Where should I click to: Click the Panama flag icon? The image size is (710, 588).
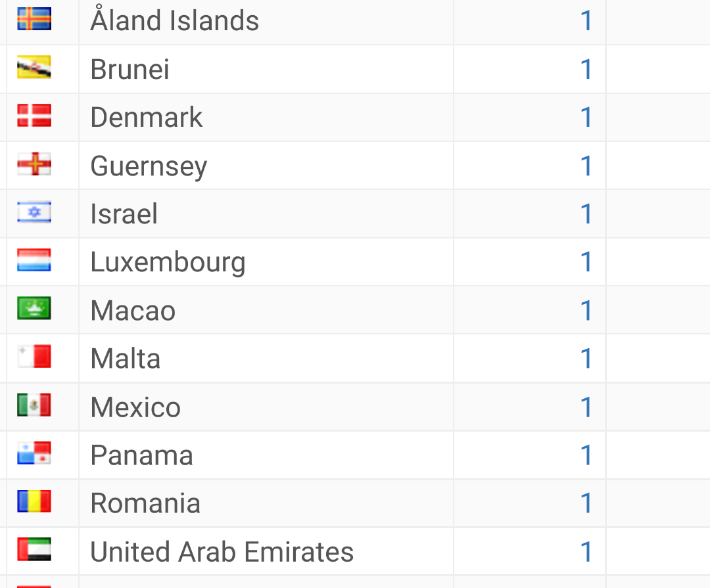(34, 453)
